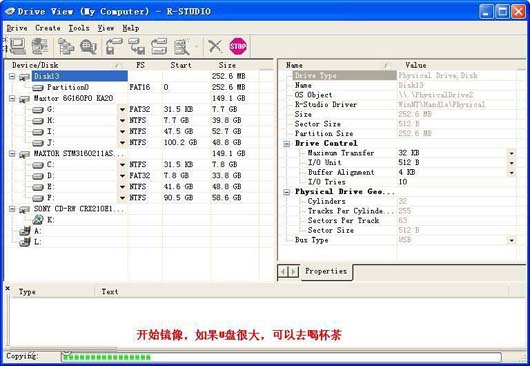
Task: Collapse the MAXTOR STM3160211AS node
Action: [12, 154]
